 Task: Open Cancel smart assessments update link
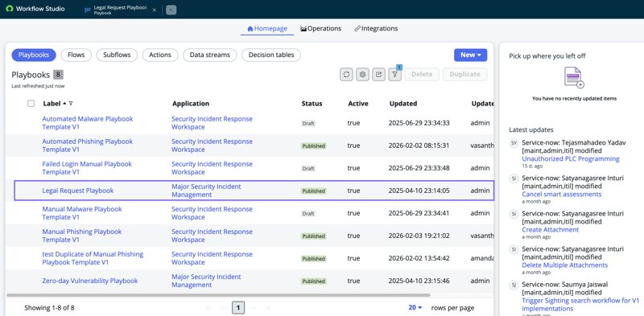[x=561, y=194]
